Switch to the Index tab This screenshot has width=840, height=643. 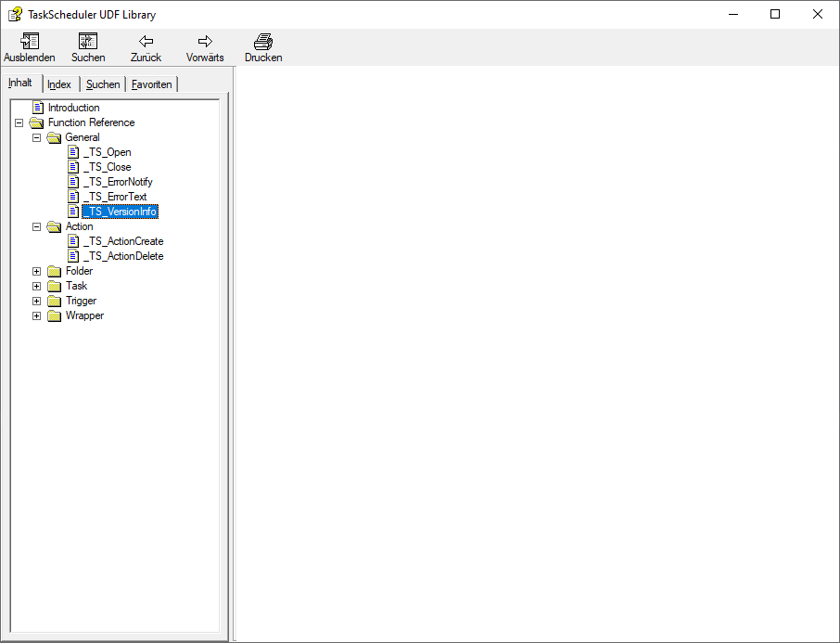(59, 84)
